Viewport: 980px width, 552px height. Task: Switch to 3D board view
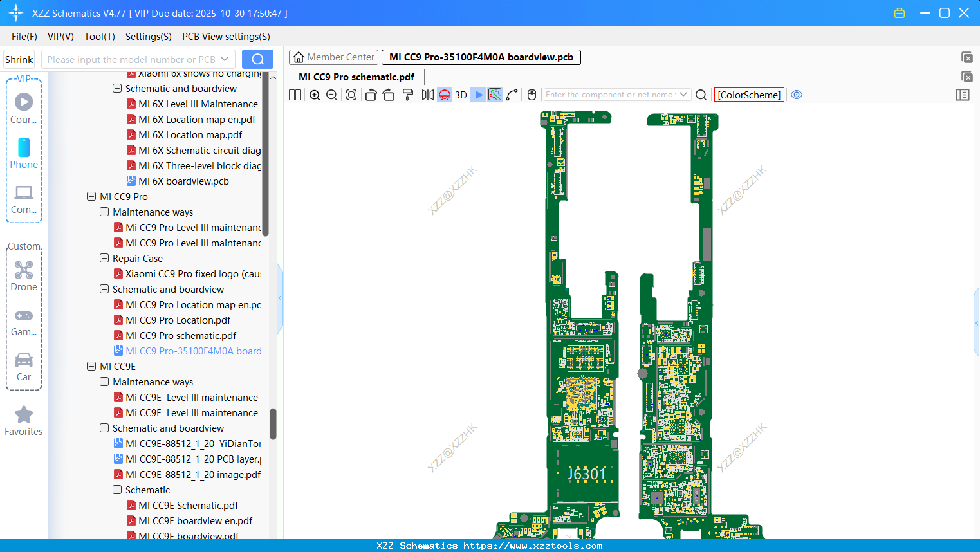click(460, 95)
